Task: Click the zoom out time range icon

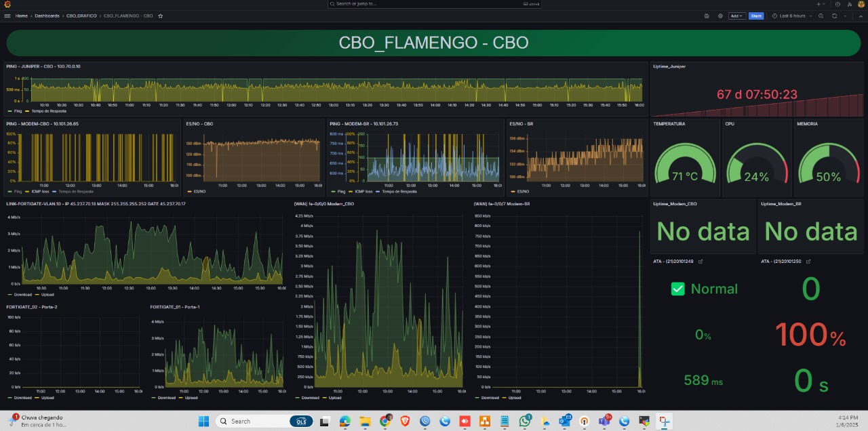Action: coord(820,16)
